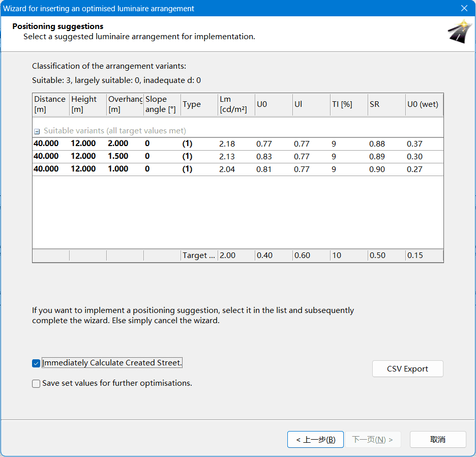The image size is (476, 457).
Task: Click SR value 0.90
Action: point(377,169)
